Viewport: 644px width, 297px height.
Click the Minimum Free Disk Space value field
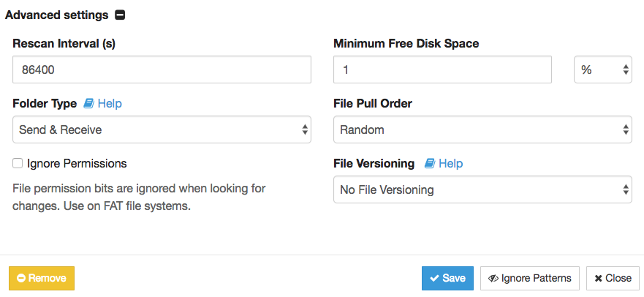[442, 69]
